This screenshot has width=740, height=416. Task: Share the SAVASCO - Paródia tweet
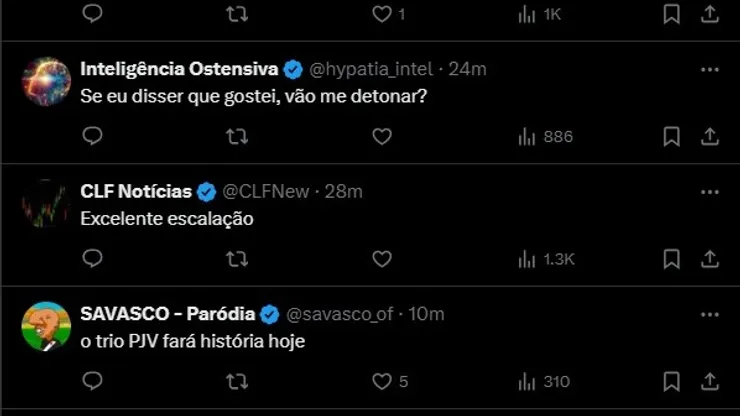pos(709,381)
